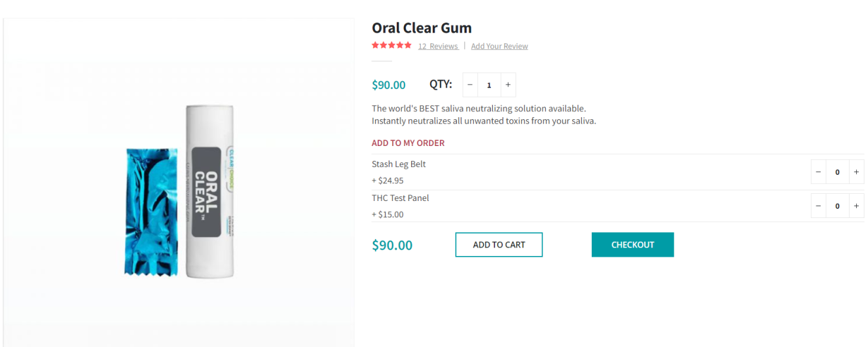The image size is (868, 347).
Task: Click the Oral Clear Gum title
Action: tap(422, 28)
